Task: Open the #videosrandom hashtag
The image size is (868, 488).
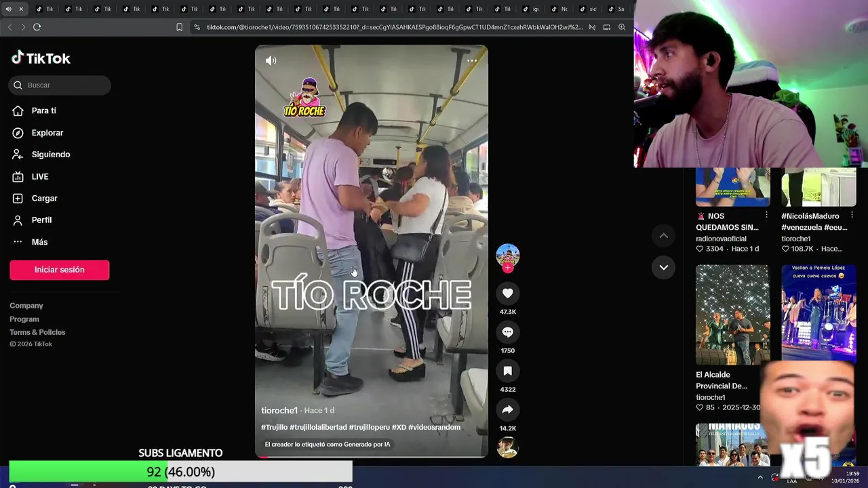Action: pos(435,428)
